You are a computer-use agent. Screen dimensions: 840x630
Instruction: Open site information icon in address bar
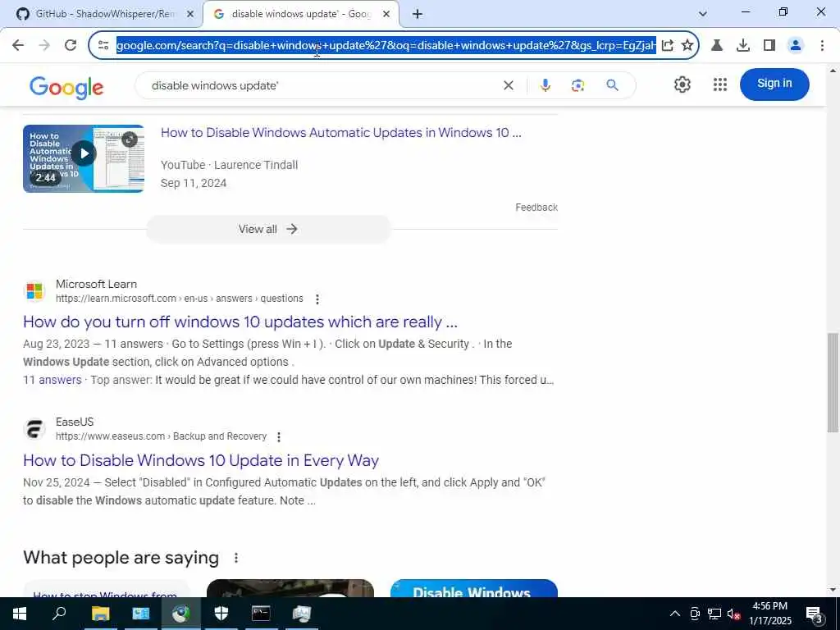click(x=103, y=46)
